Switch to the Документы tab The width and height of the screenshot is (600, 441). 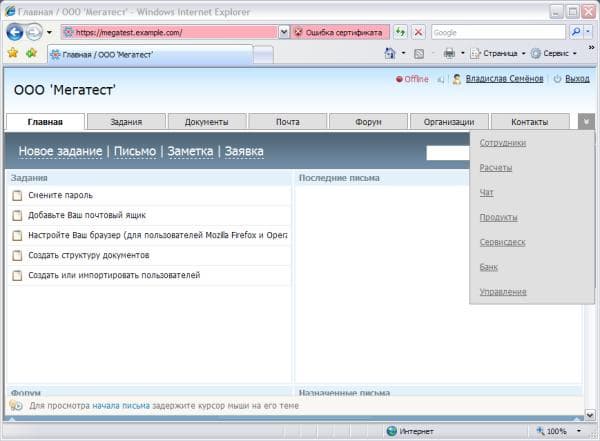click(x=207, y=122)
